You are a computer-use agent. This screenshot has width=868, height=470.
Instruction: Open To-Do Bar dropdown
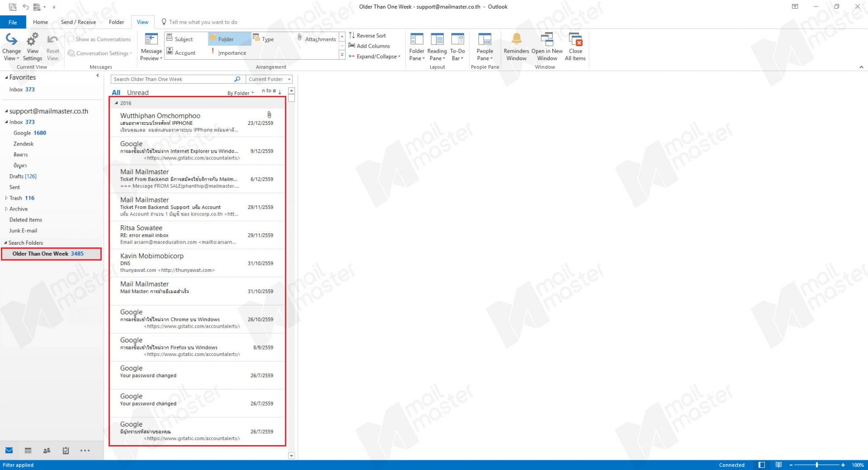(457, 47)
